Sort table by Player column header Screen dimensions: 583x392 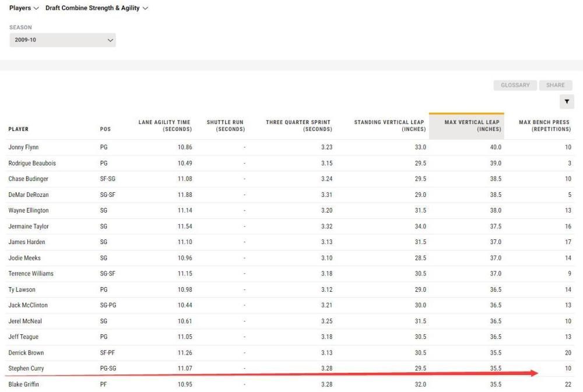click(19, 129)
